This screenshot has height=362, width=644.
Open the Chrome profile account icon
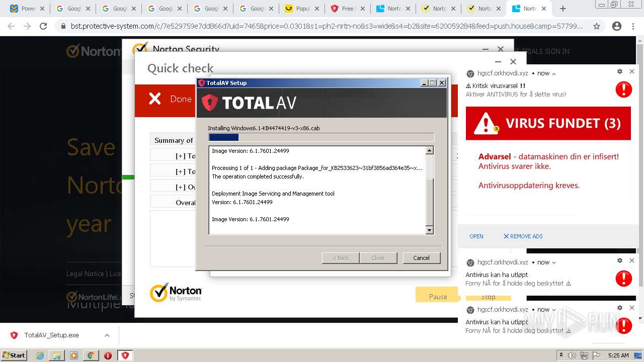[x=617, y=26]
